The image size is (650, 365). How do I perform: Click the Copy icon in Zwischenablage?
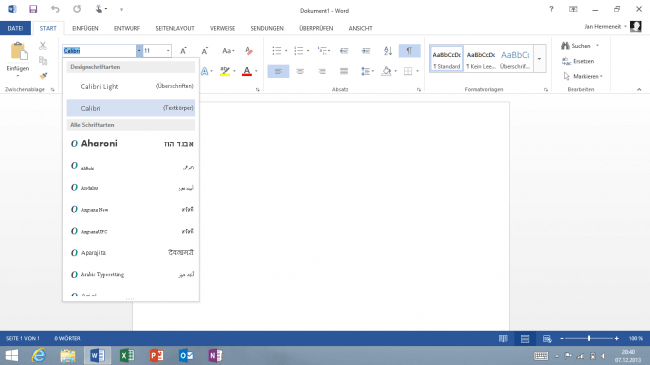[x=43, y=61]
